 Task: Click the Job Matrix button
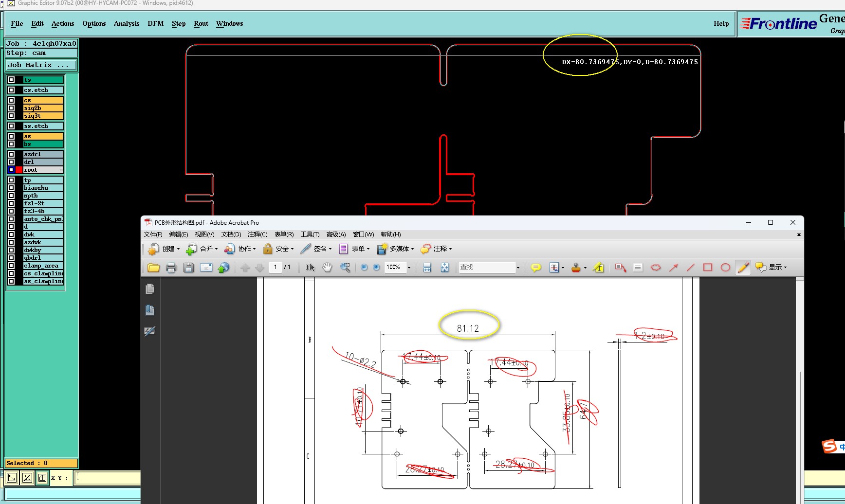click(x=41, y=65)
